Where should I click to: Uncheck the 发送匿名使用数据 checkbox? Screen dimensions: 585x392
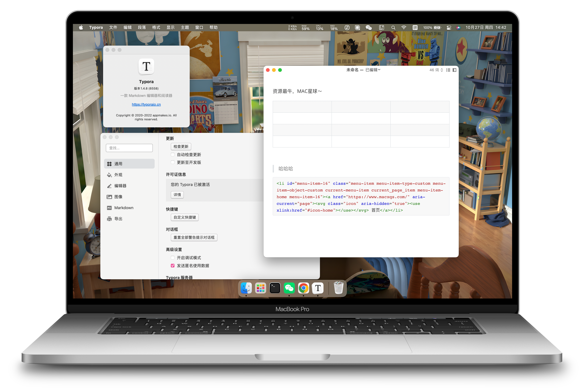[173, 266]
